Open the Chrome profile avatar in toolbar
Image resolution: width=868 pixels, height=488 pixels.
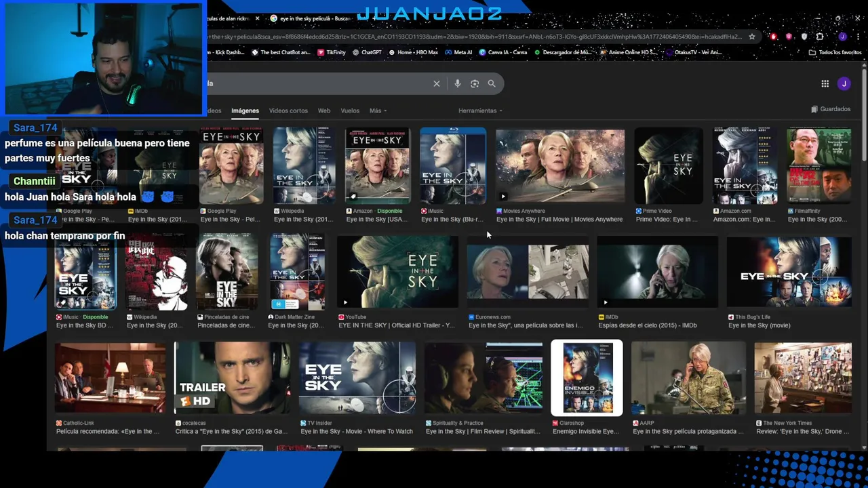click(842, 37)
